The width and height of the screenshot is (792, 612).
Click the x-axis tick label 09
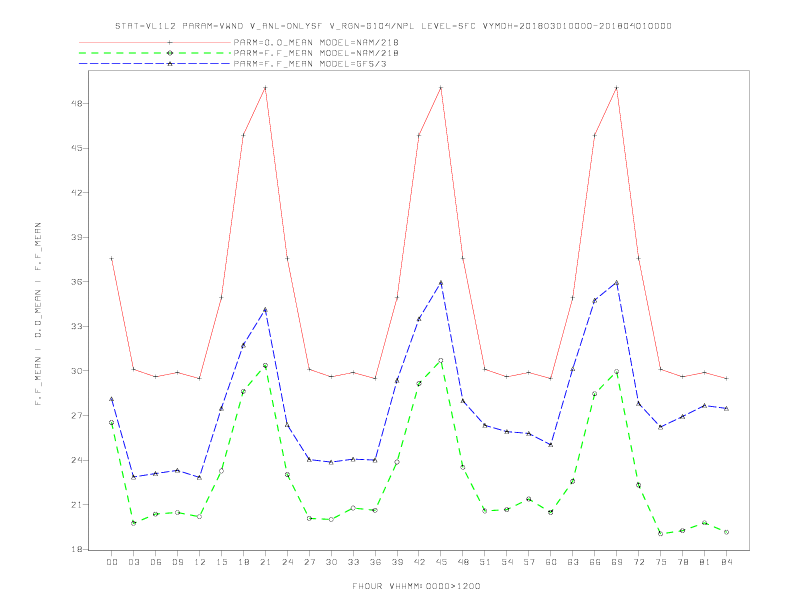(177, 562)
